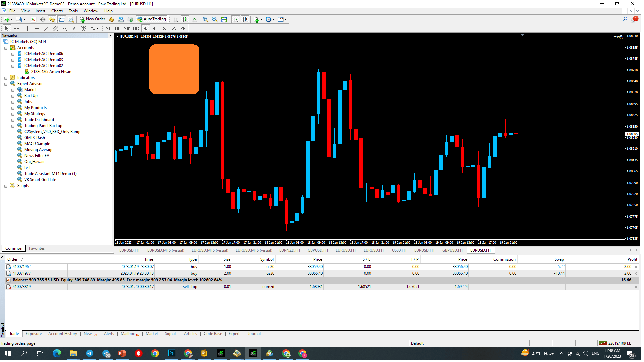This screenshot has height=362, width=644.
Task: Select the horizontal line drawing tool
Action: pyautogui.click(x=37, y=28)
